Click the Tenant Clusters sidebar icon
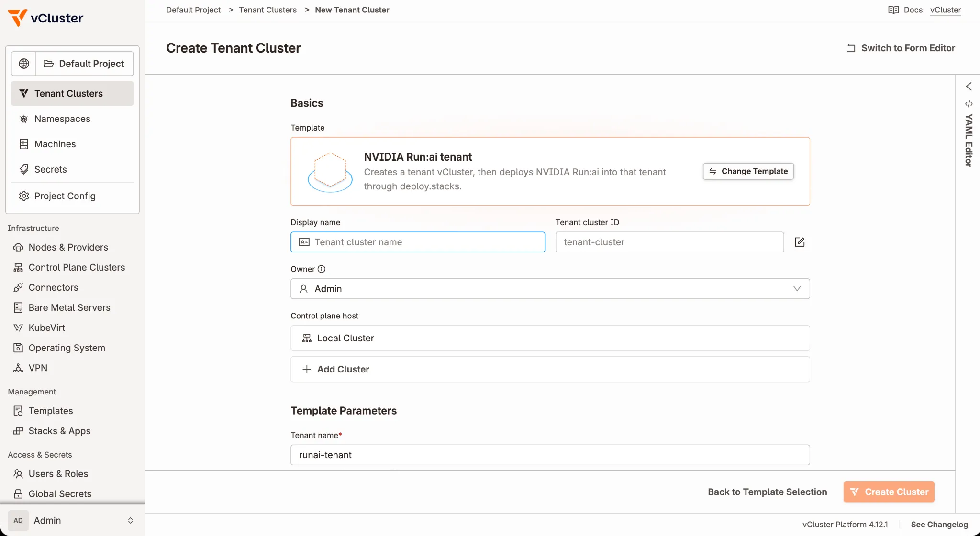This screenshot has width=980, height=536. click(24, 93)
